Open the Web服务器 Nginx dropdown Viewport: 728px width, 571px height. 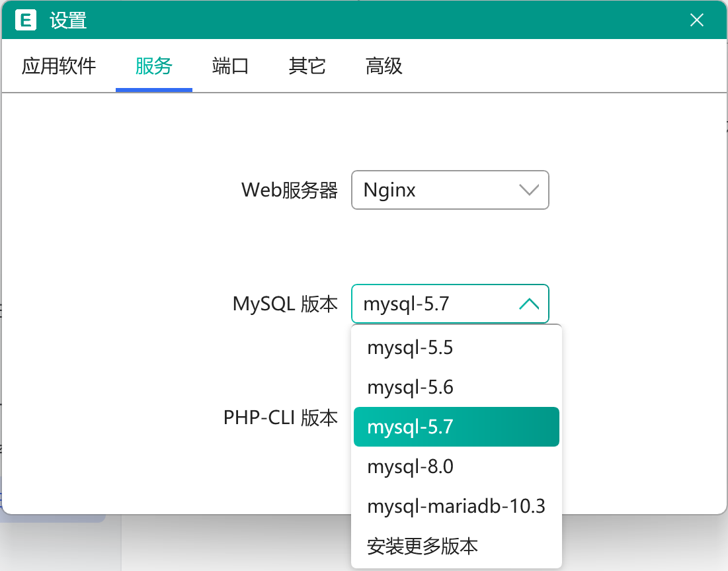450,189
